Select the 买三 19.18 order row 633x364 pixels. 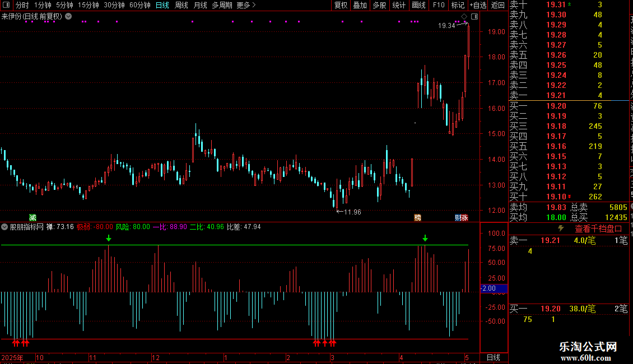click(569, 126)
